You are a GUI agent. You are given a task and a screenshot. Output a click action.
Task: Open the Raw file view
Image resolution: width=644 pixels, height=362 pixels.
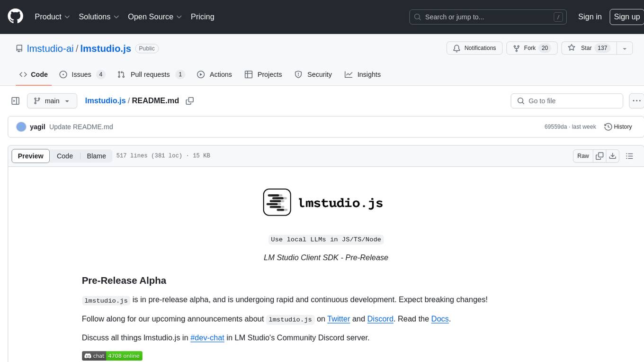[583, 156]
